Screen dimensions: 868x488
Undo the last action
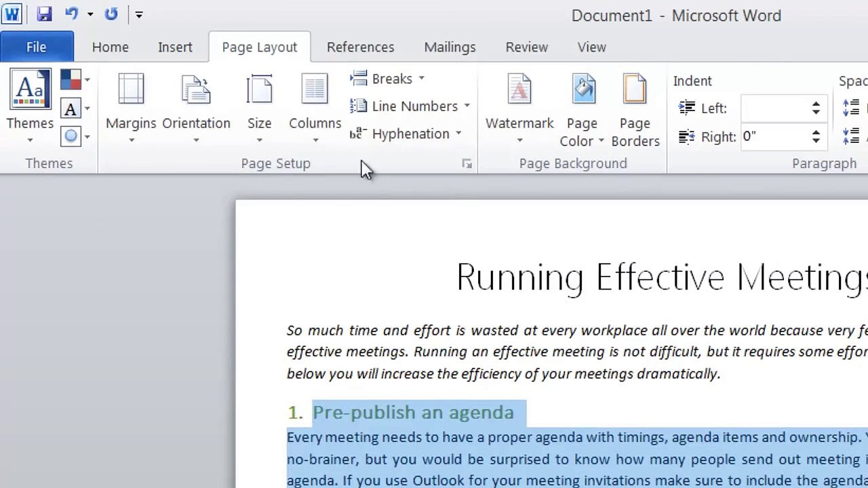(x=72, y=14)
